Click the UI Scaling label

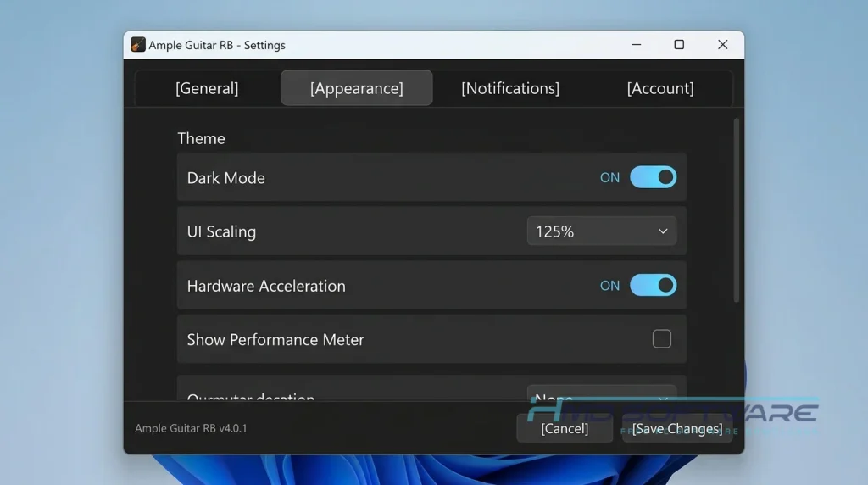coord(221,231)
